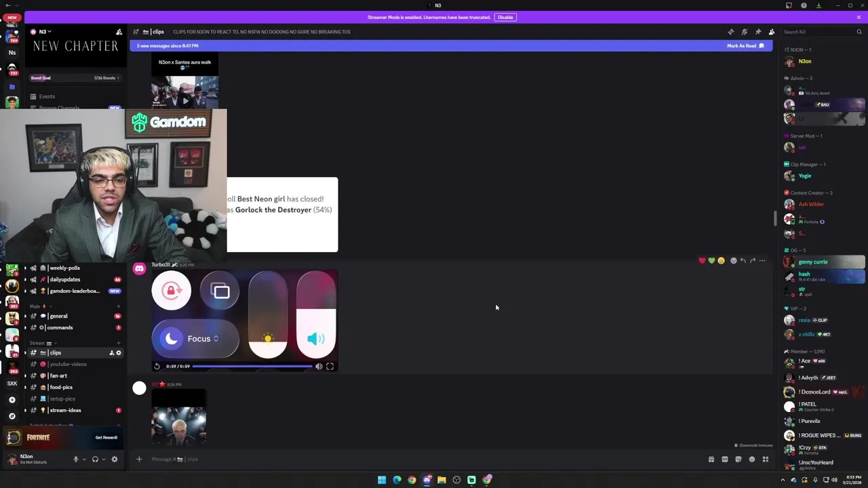Adjust video volume speaker icon

click(319, 366)
